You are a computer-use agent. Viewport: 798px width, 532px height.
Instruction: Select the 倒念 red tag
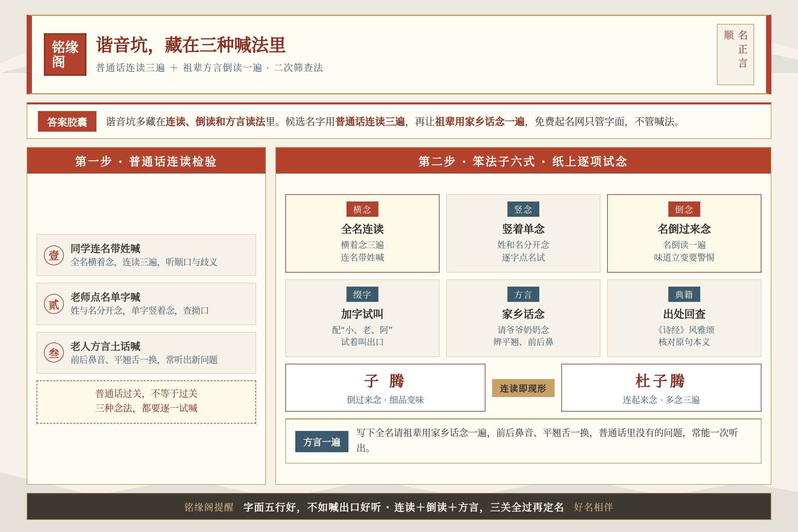click(684, 209)
